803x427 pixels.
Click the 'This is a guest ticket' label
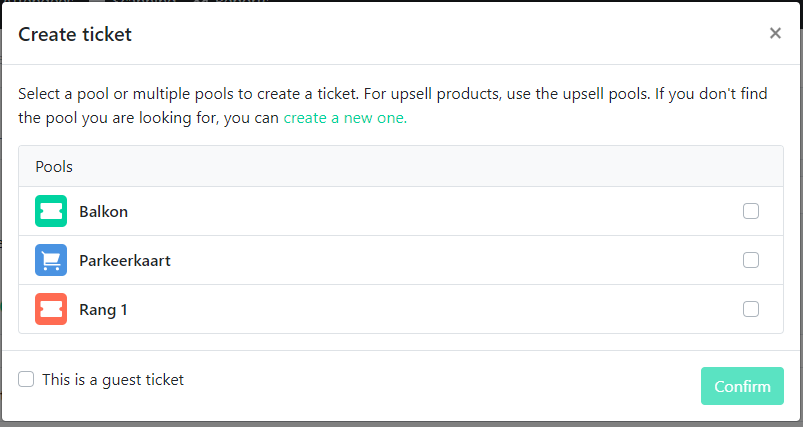point(113,380)
